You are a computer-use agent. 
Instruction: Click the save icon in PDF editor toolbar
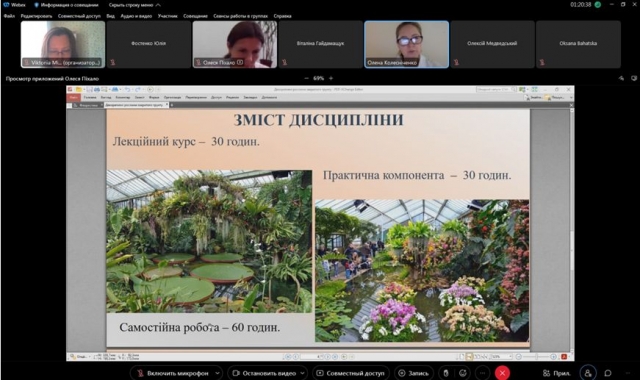pyautogui.click(x=89, y=89)
